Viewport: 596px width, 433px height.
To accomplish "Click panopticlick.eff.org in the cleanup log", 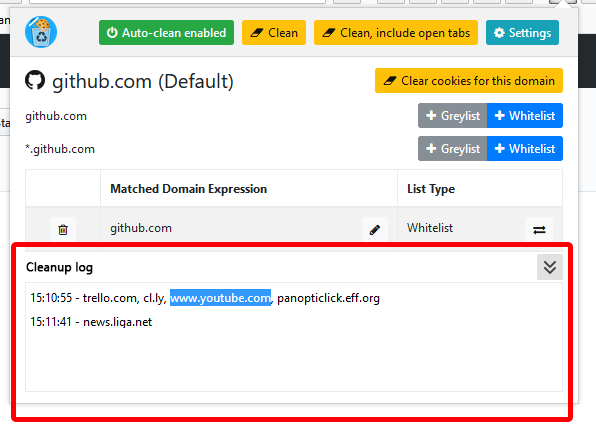I will [328, 298].
